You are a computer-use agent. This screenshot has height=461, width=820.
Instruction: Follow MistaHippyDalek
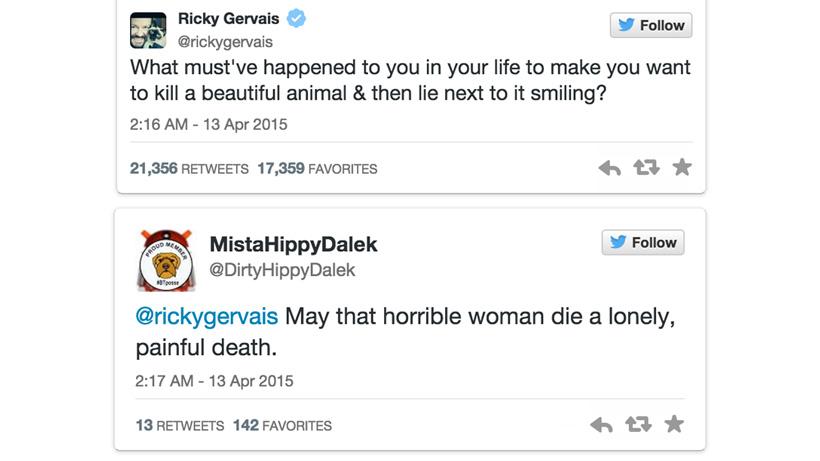click(x=643, y=242)
